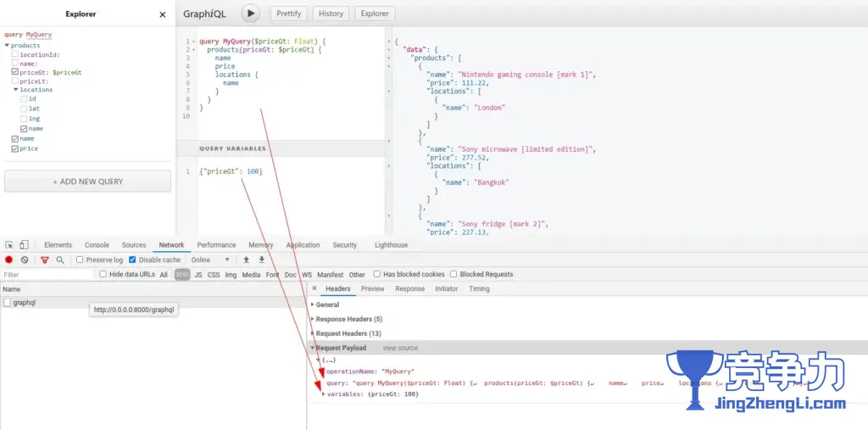Check the lng field under locations

coord(24,119)
